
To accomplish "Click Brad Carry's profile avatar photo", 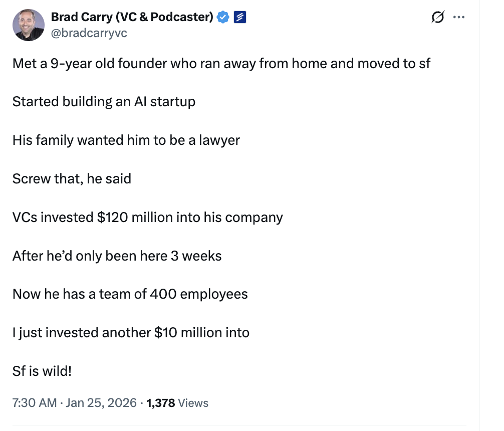I will point(29,25).
